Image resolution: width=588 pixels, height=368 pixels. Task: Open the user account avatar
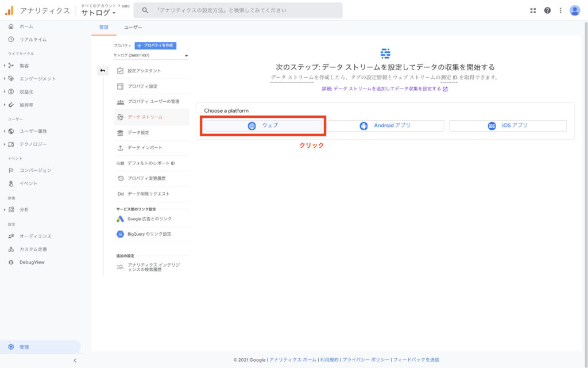[x=574, y=10]
